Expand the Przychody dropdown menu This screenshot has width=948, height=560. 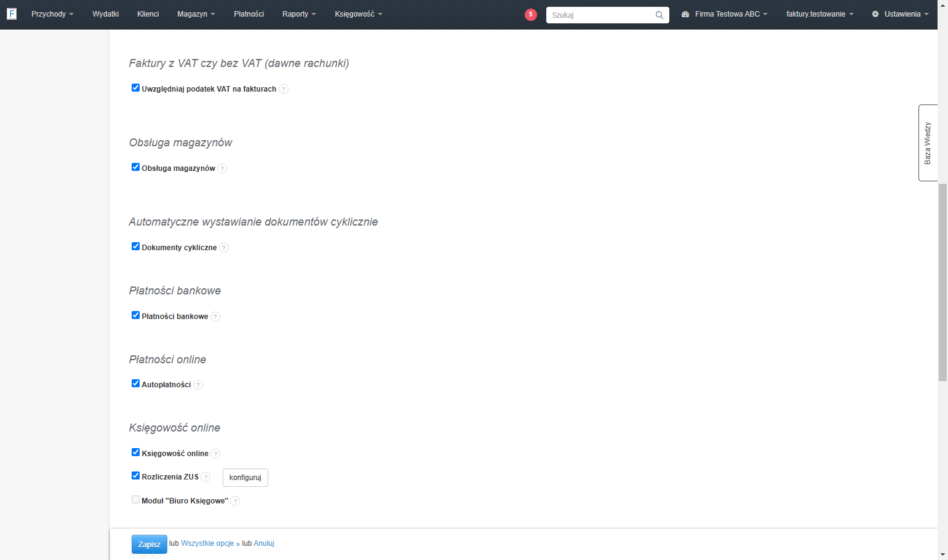[52, 14]
